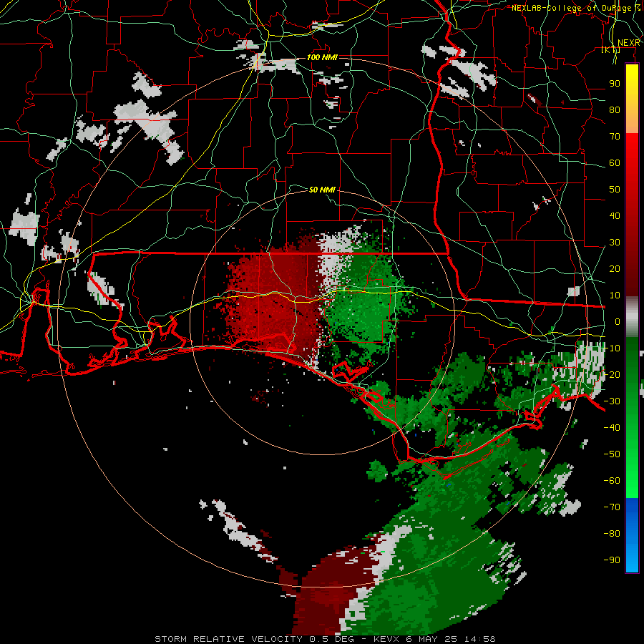Click the 100 NMI range ring label

coord(323,57)
